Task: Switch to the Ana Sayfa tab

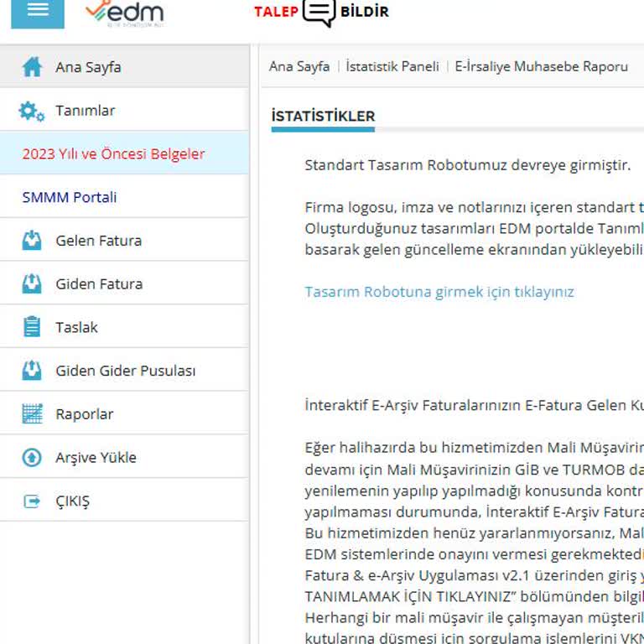Action: 299,66
